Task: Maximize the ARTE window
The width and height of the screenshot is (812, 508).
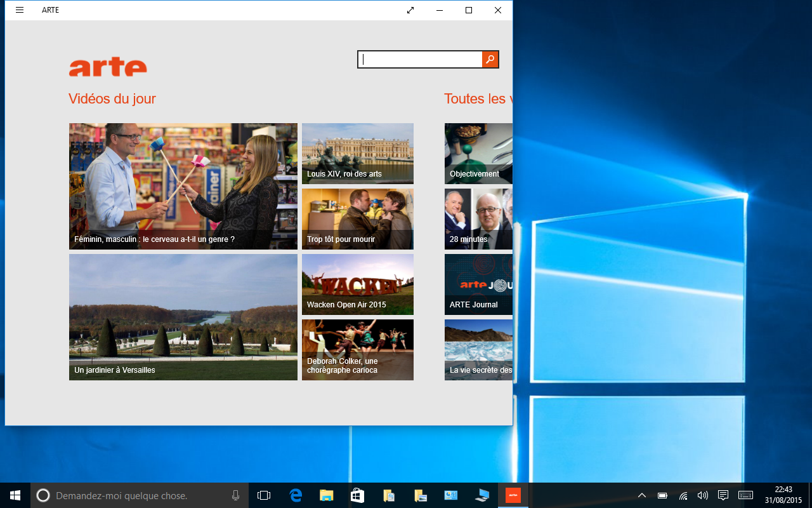Action: 469,10
